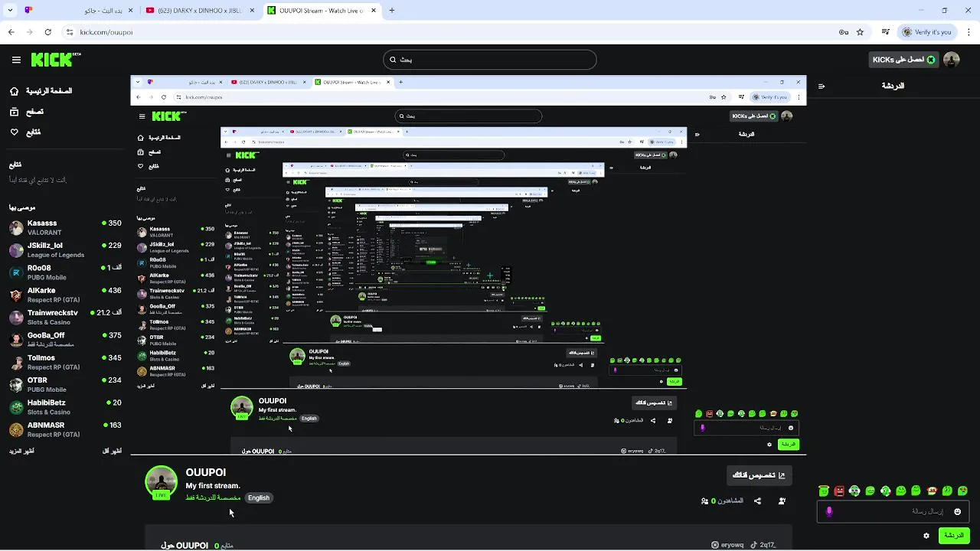The width and height of the screenshot is (980, 551).
Task: Open Trainwreckstv Slots & Casino channel
Action: pyautogui.click(x=65, y=317)
